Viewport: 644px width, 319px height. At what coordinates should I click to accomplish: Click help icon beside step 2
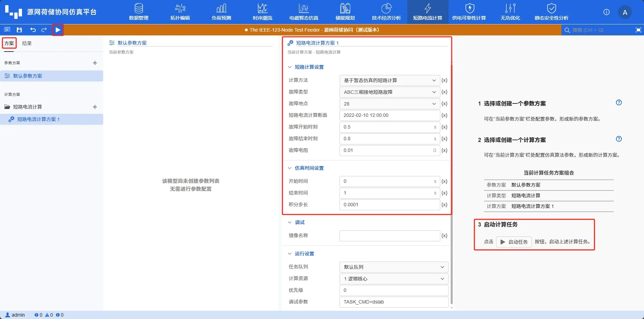point(619,139)
